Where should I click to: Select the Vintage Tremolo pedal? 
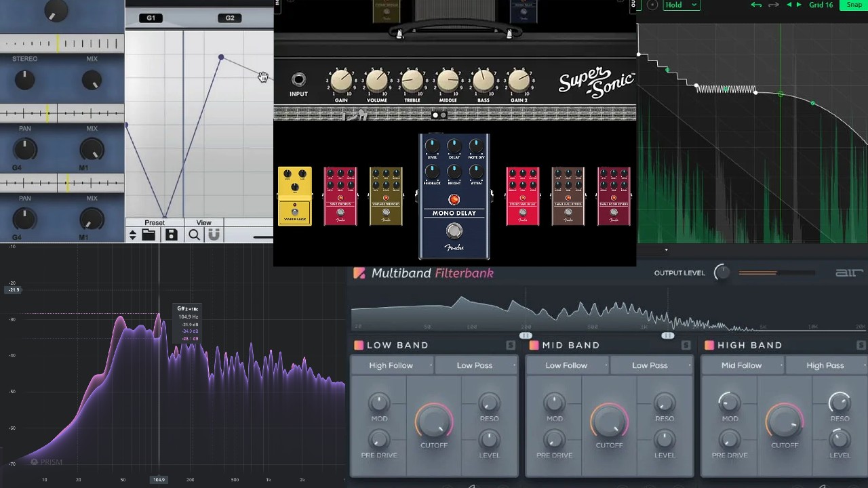(x=386, y=196)
